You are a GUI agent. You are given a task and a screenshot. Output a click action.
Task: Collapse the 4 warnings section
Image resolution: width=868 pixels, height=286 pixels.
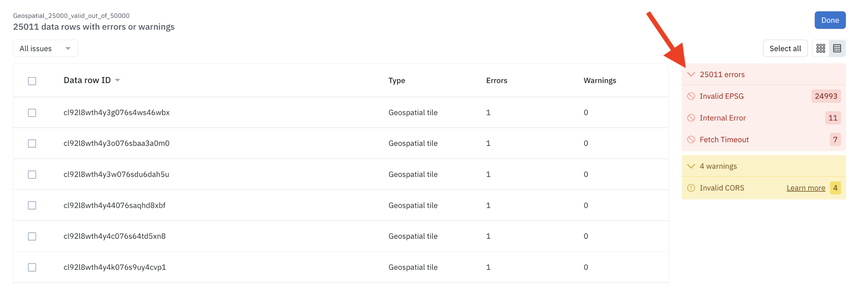(691, 166)
